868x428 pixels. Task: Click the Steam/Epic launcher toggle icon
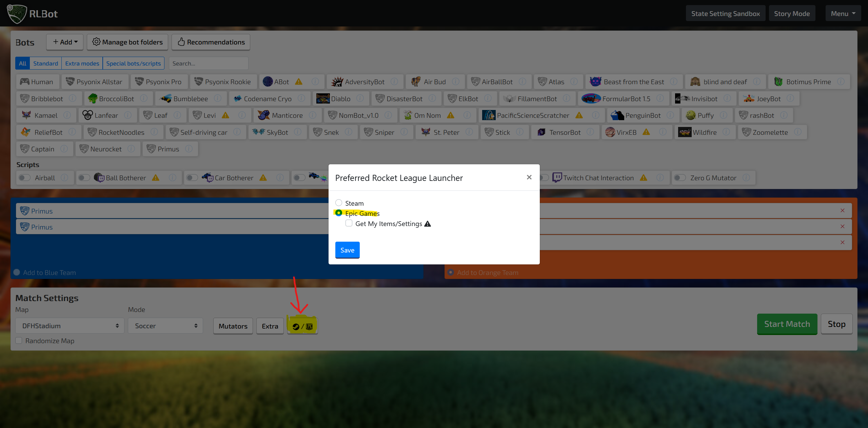tap(303, 326)
